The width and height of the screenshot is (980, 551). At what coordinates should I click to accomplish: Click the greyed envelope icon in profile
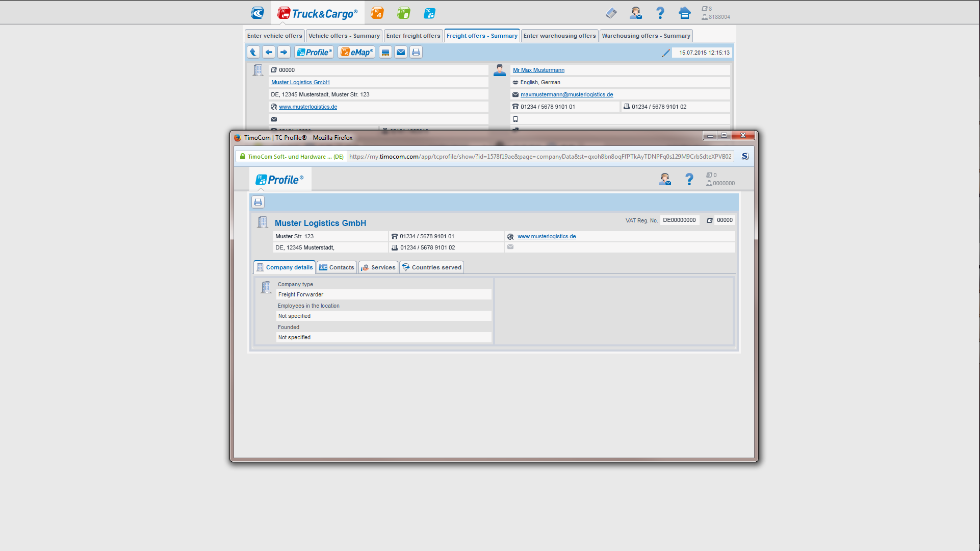pyautogui.click(x=510, y=247)
